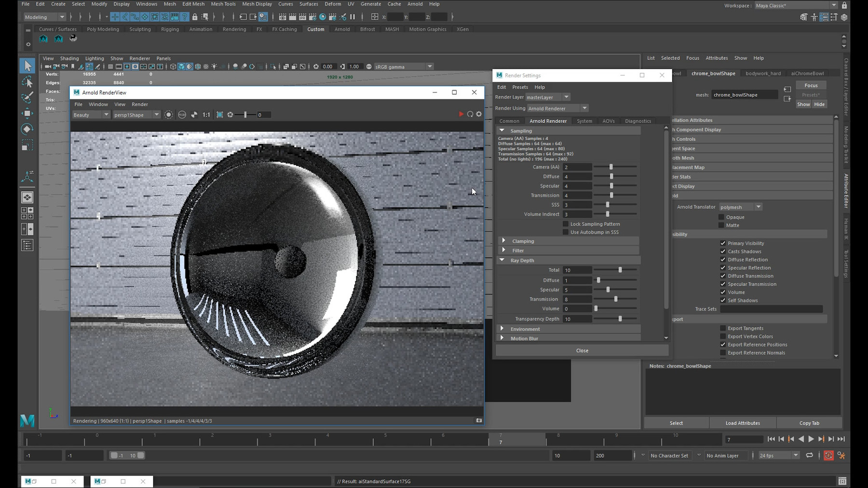Click the Camera (AA) value field
Viewport: 868px width, 488px height.
tap(577, 167)
